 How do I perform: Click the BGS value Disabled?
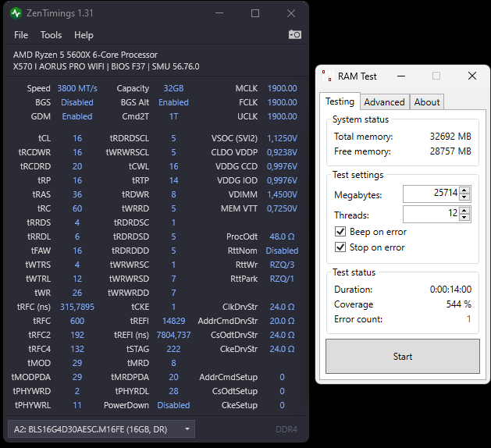pos(77,102)
